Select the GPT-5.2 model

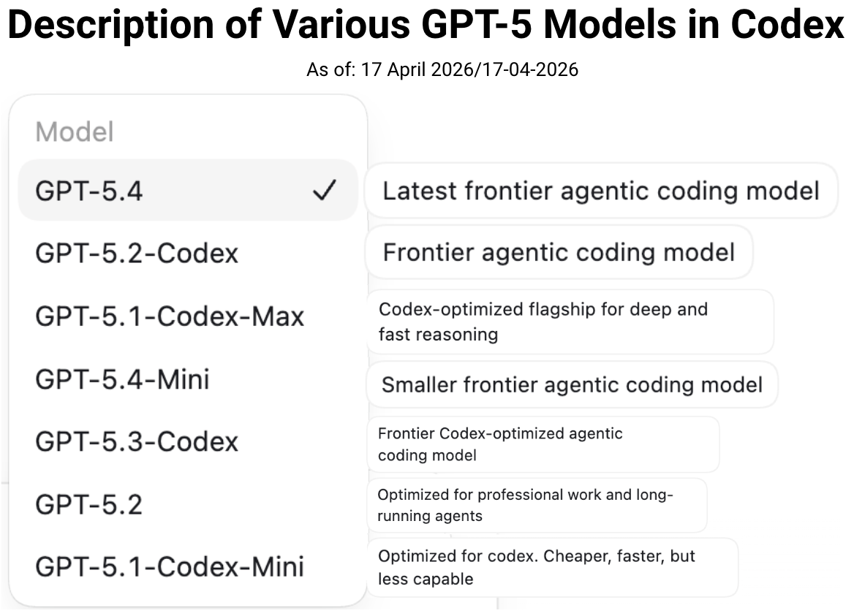coord(88,504)
